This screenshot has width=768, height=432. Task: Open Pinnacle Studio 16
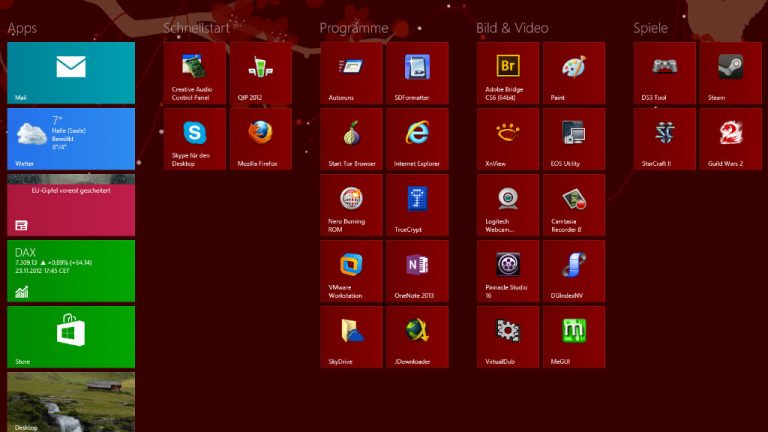pyautogui.click(x=508, y=271)
